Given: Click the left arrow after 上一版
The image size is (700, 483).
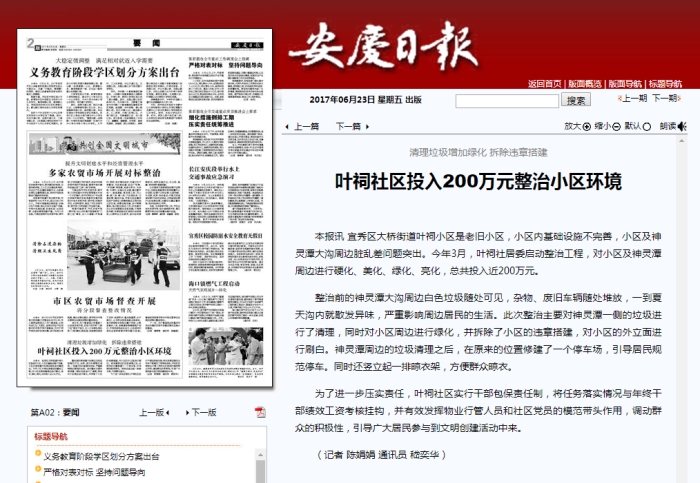Looking at the screenshot, I should click(x=167, y=413).
